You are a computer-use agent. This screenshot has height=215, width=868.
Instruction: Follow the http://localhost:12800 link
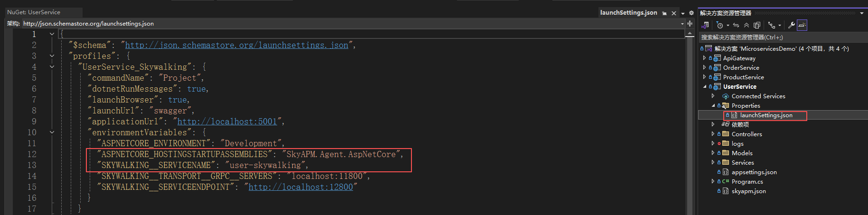click(x=300, y=187)
